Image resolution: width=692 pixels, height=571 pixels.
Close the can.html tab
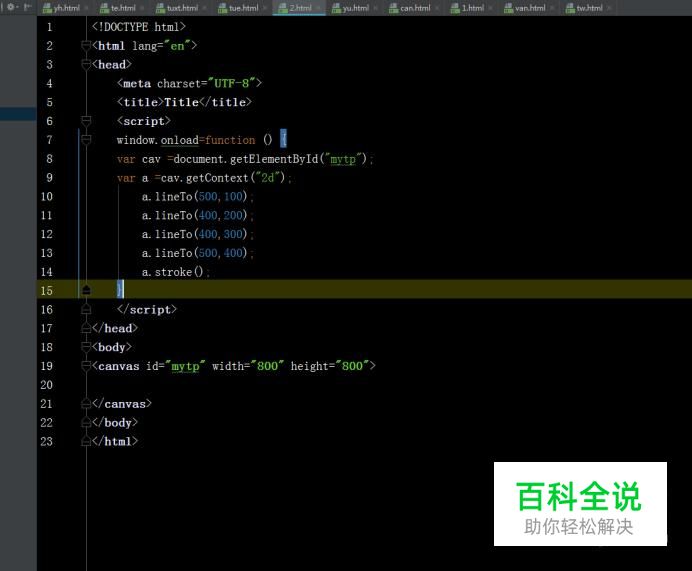[x=436, y=8]
